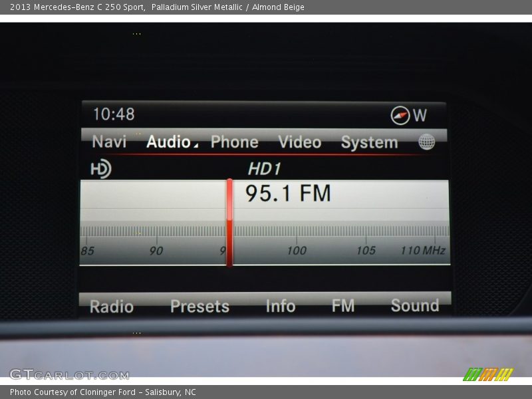
Task: Click the Cloninger Ford photo credit text
Action: [103, 392]
